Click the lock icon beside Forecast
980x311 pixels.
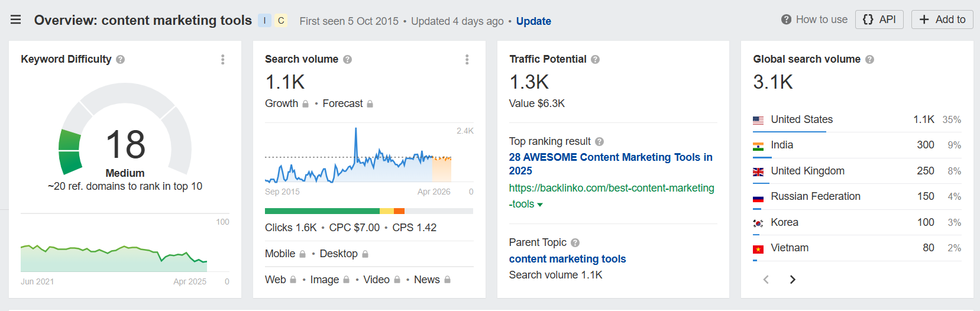click(370, 104)
